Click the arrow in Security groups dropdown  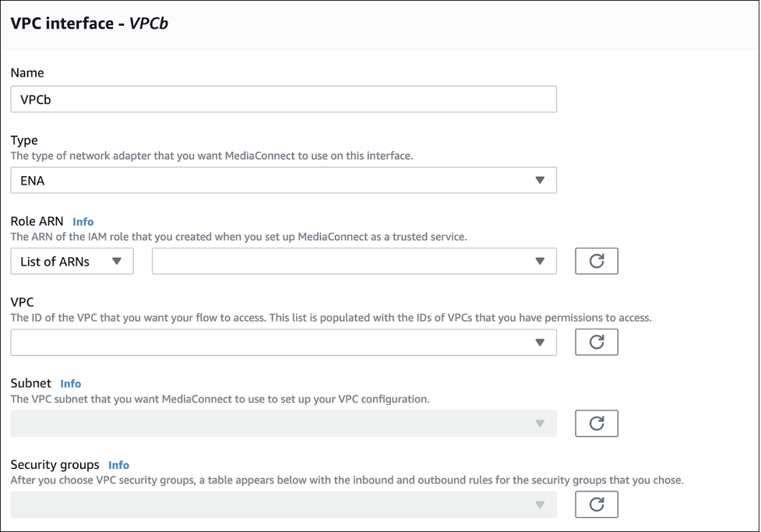coord(540,505)
